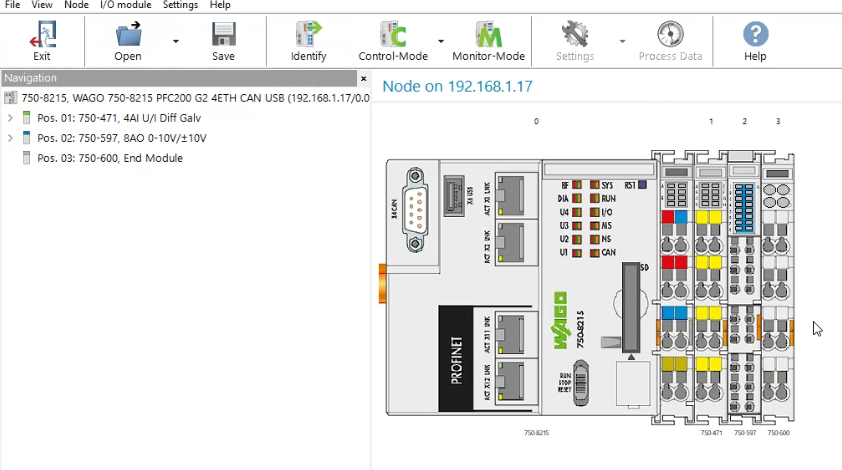Expand Pos. 01 750-471 tree node
Image resolution: width=842 pixels, height=470 pixels.
click(x=10, y=118)
